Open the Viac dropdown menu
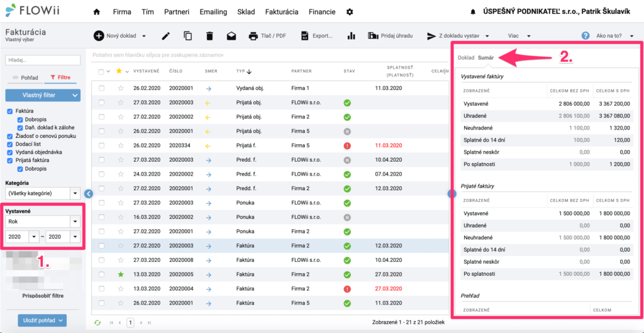Image resolution: width=644 pixels, height=333 pixels. click(519, 36)
